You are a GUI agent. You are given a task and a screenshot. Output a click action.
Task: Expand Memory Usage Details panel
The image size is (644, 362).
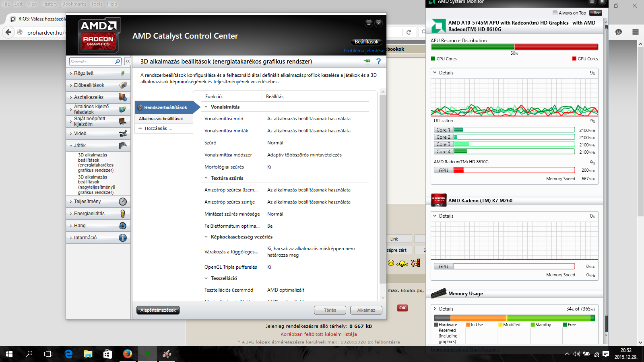pos(435,309)
